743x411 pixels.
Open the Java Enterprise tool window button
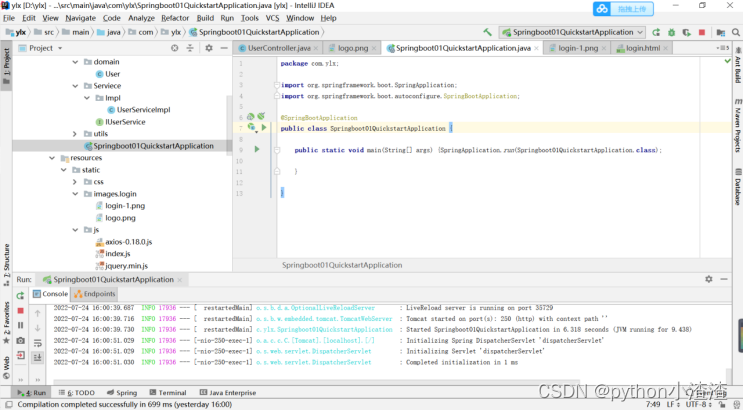tap(228, 393)
